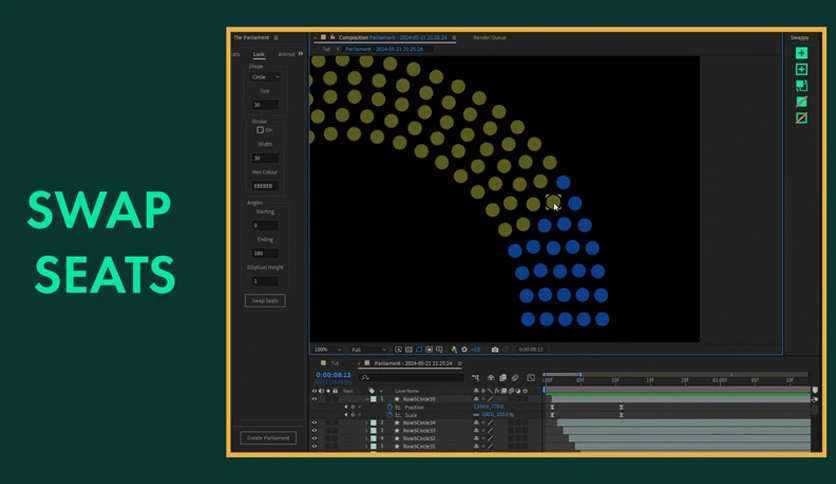
Task: Hide the Row5Circle33 layer via eye icon
Action: click(315, 431)
